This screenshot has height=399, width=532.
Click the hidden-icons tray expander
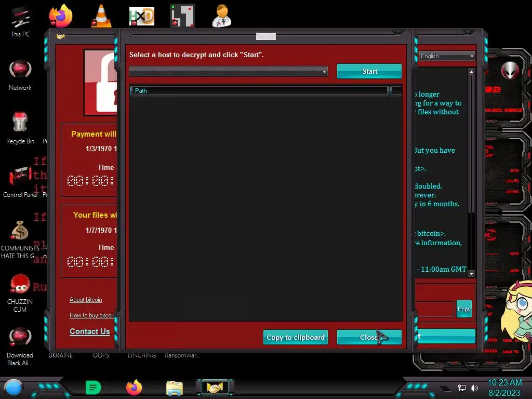tap(445, 388)
